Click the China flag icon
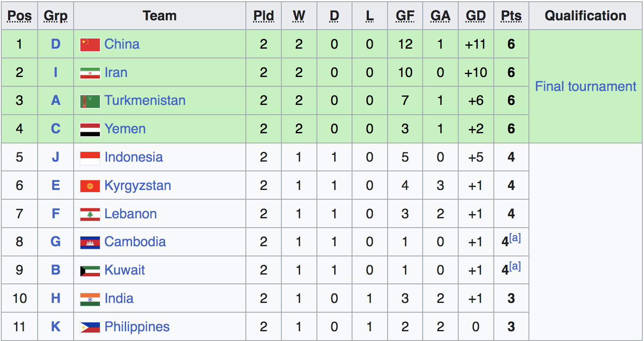This screenshot has width=644, height=341. click(x=90, y=44)
